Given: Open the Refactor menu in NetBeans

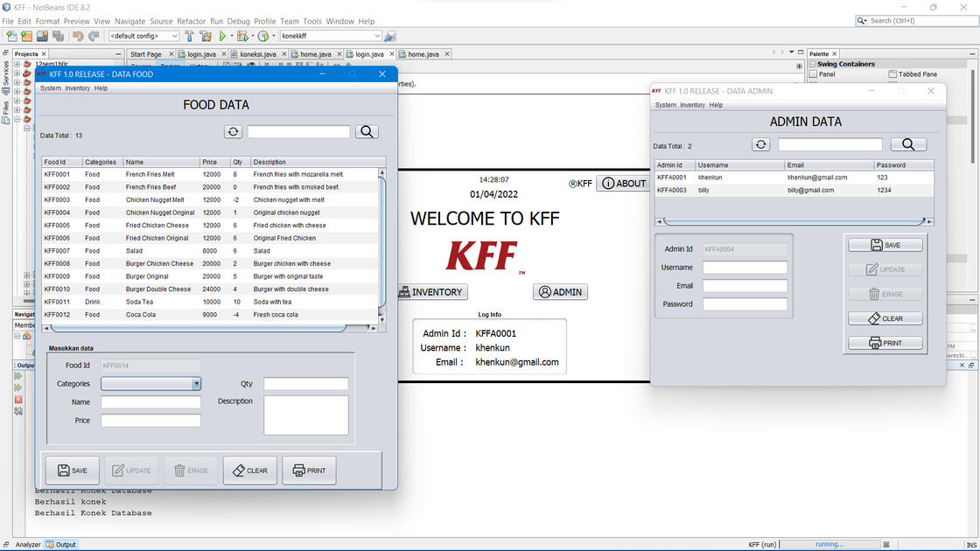Looking at the screenshot, I should tap(191, 21).
